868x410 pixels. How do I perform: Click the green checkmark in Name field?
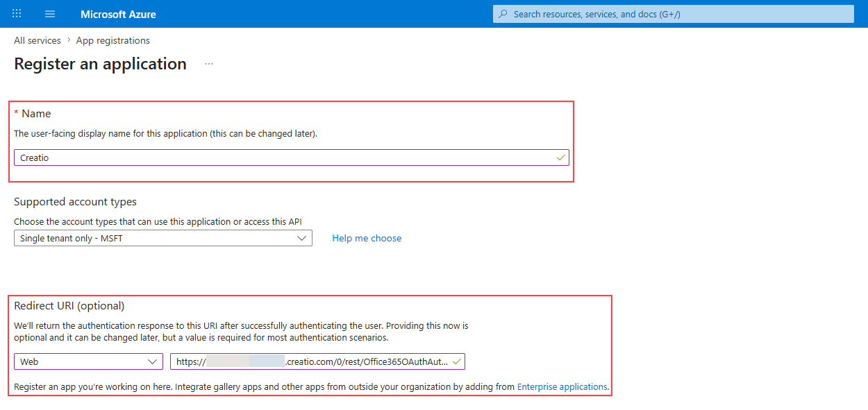(560, 157)
